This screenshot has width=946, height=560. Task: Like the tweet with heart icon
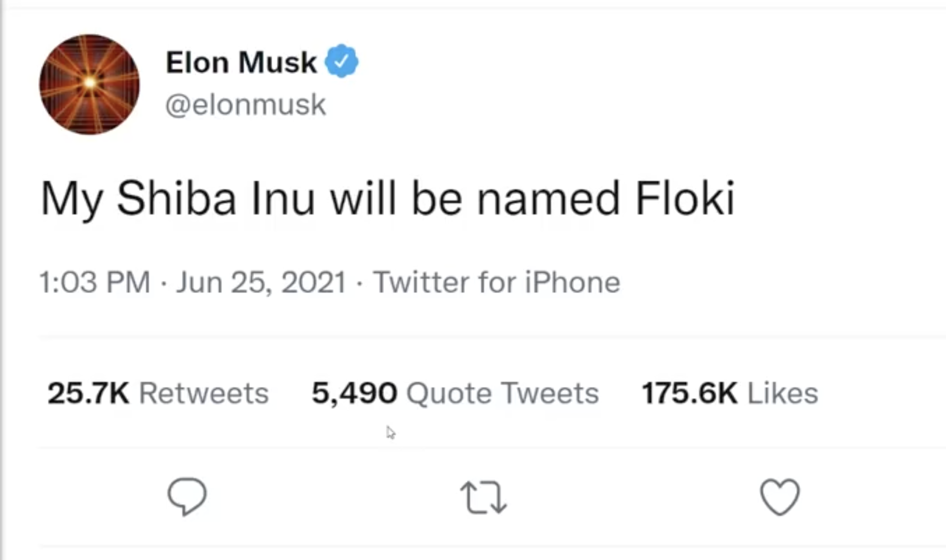click(x=780, y=497)
